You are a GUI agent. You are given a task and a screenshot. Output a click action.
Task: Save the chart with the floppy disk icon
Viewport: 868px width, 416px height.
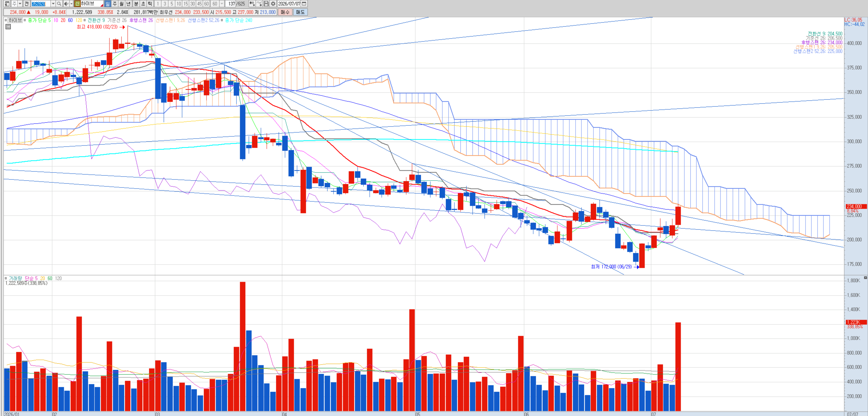click(266, 4)
